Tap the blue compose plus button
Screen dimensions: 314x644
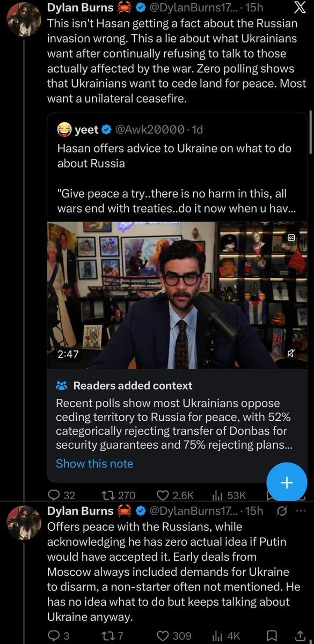[287, 482]
